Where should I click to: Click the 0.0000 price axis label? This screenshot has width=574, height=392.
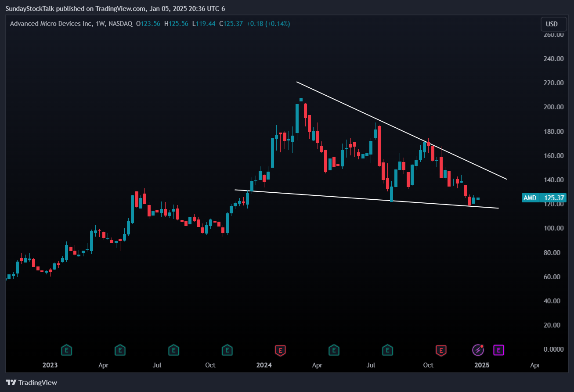click(553, 349)
